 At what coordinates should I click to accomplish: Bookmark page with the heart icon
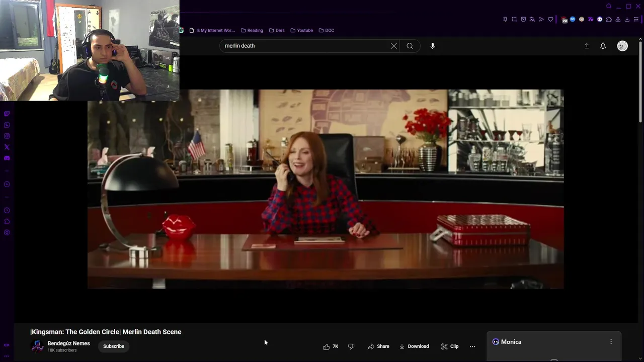click(x=550, y=19)
